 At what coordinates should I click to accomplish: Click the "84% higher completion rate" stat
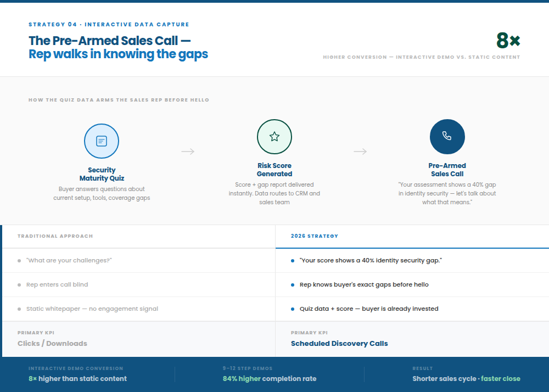(x=269, y=379)
